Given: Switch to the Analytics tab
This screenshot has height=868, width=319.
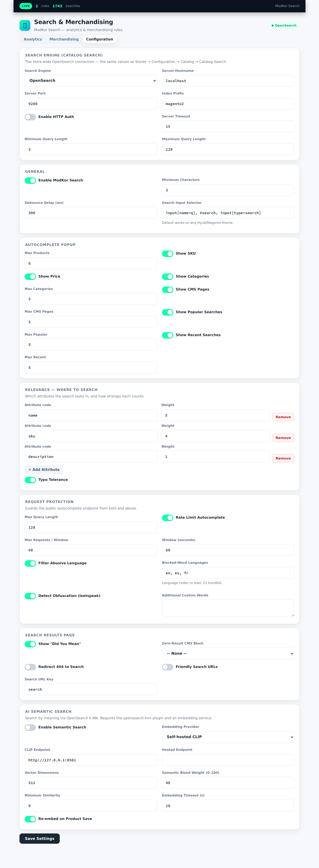Looking at the screenshot, I should (x=33, y=39).
